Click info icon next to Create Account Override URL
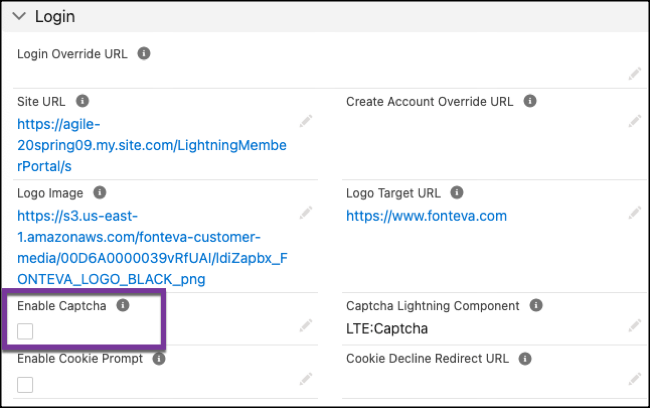This screenshot has width=650, height=408. 530,101
